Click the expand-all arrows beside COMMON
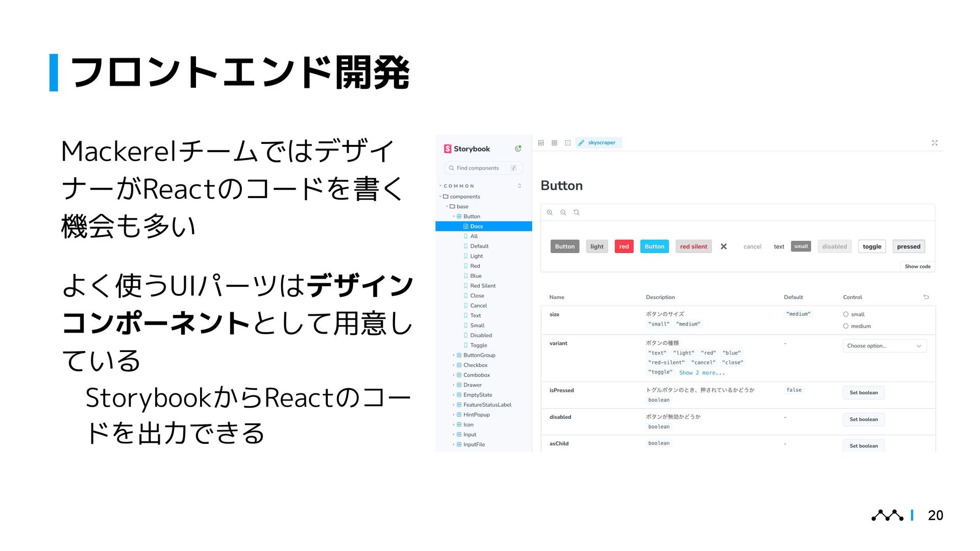Screen dimensions: 980x551 pyautogui.click(x=520, y=186)
